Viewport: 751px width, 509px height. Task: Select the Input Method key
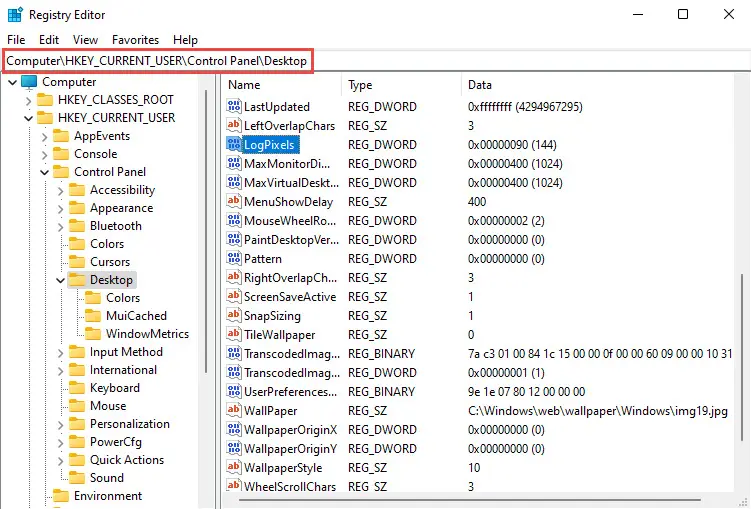click(126, 352)
